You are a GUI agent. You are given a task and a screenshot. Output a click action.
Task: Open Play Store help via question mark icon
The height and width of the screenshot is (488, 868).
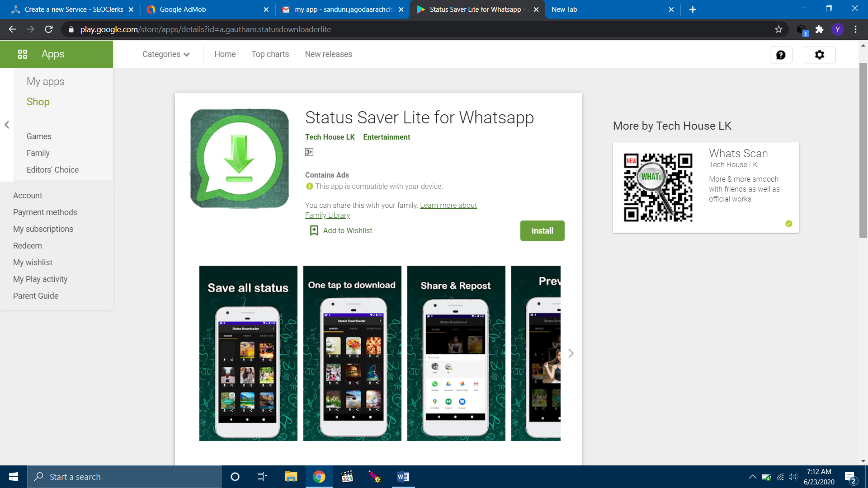[781, 55]
